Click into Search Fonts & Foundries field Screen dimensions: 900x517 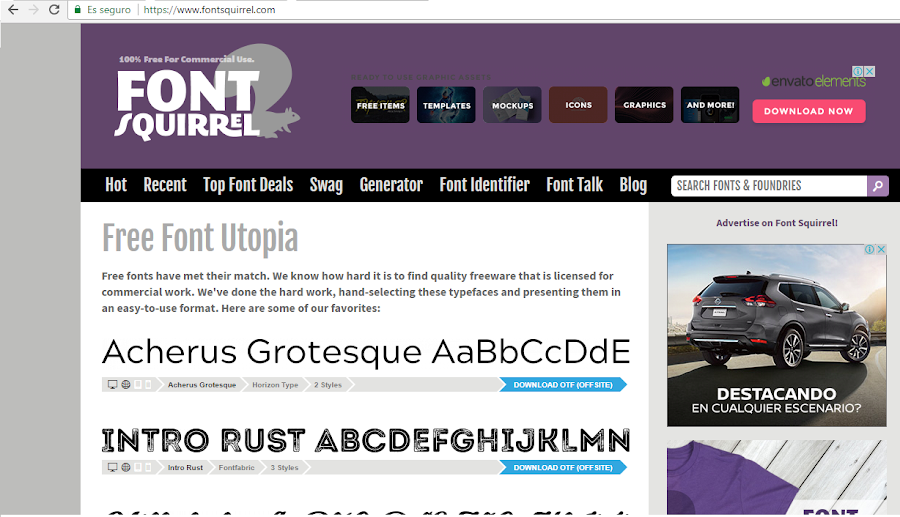tap(769, 186)
